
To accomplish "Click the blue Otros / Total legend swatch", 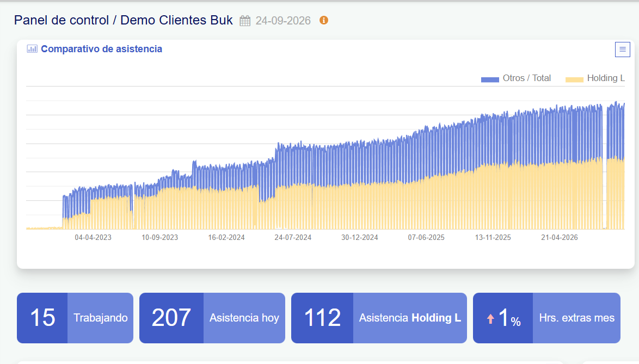I will click(x=490, y=79).
